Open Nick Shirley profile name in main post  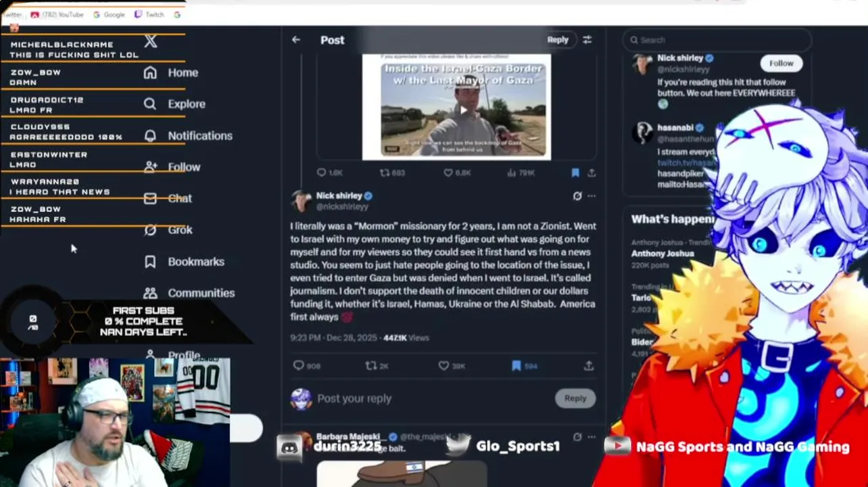(339, 195)
